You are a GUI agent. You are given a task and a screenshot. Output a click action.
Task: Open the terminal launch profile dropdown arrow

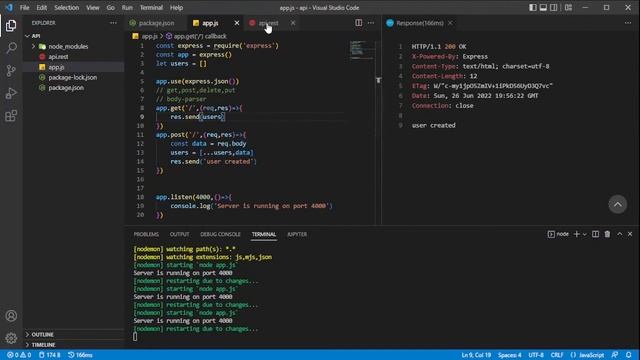pos(584,234)
